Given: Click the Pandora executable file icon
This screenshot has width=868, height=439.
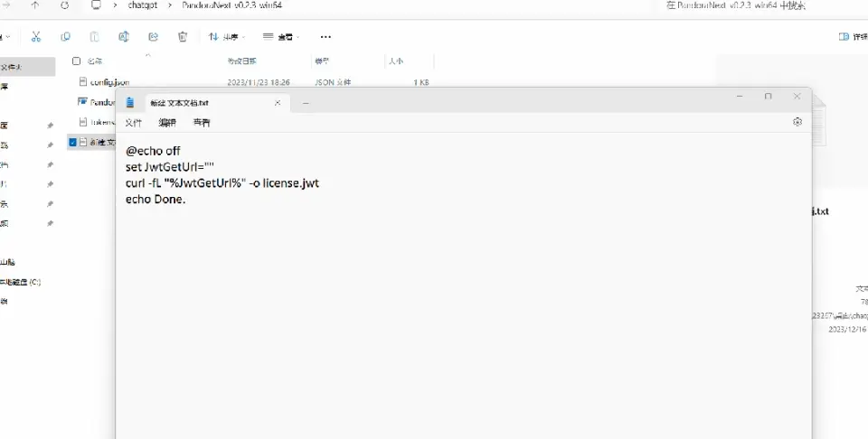Looking at the screenshot, I should [83, 102].
